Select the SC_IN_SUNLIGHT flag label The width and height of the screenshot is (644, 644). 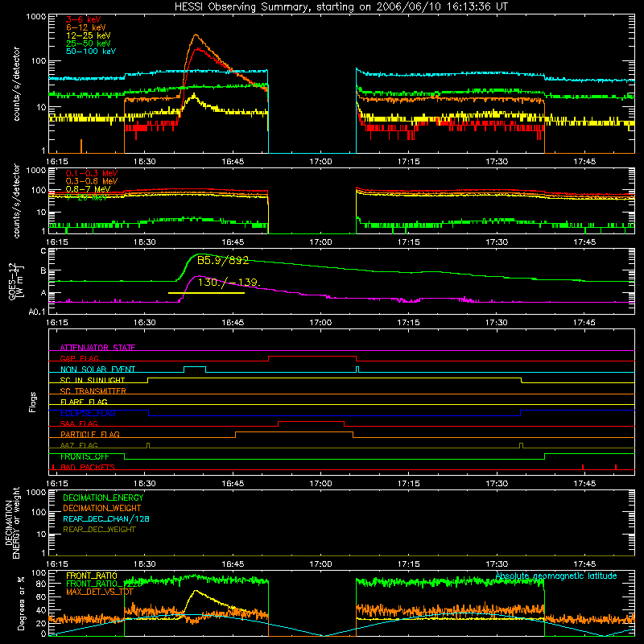[x=93, y=380]
